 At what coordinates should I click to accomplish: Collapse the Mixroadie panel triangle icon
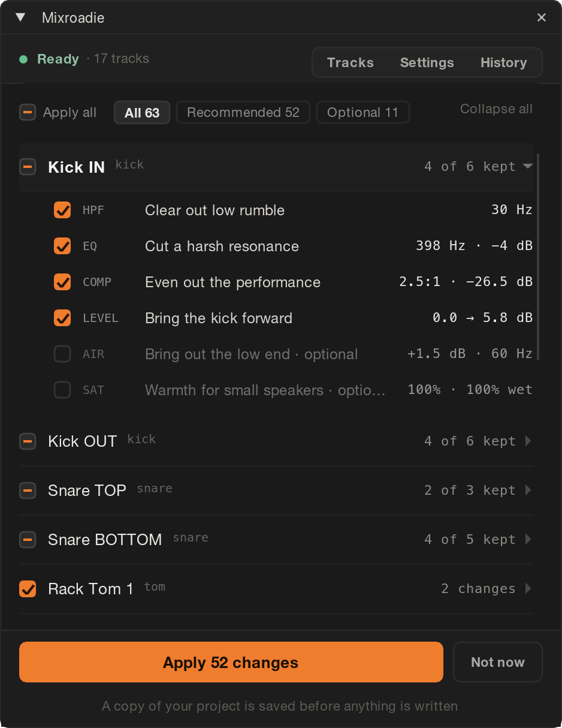coord(20,17)
